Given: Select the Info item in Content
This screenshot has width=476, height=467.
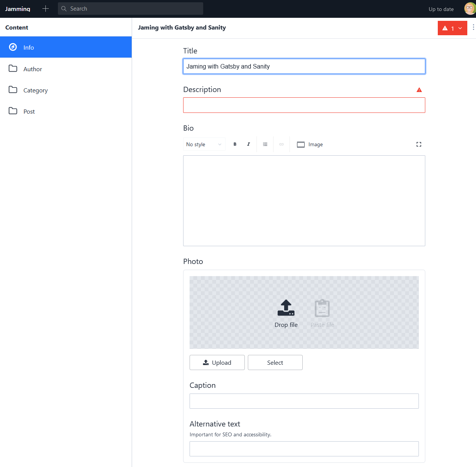Looking at the screenshot, I should (66, 47).
